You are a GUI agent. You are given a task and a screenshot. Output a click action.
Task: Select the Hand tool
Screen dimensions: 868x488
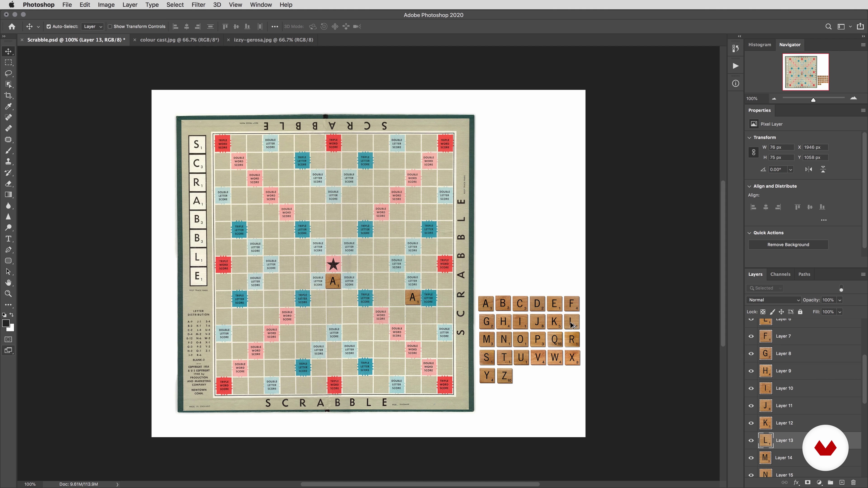point(8,283)
